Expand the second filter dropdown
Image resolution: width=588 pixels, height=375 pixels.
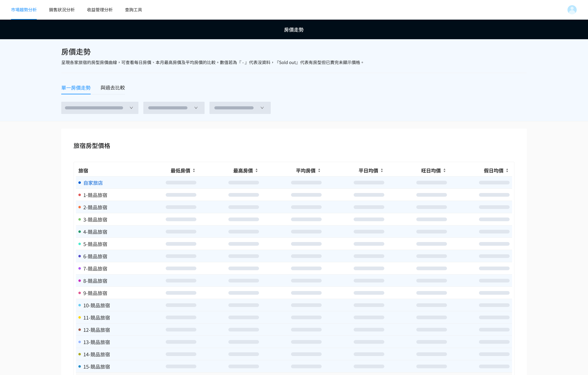174,108
